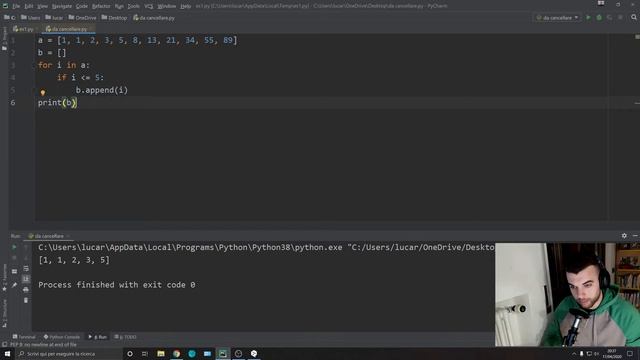The width and height of the screenshot is (640, 360).
Task: Open the Tools menu
Action: click(133, 6)
